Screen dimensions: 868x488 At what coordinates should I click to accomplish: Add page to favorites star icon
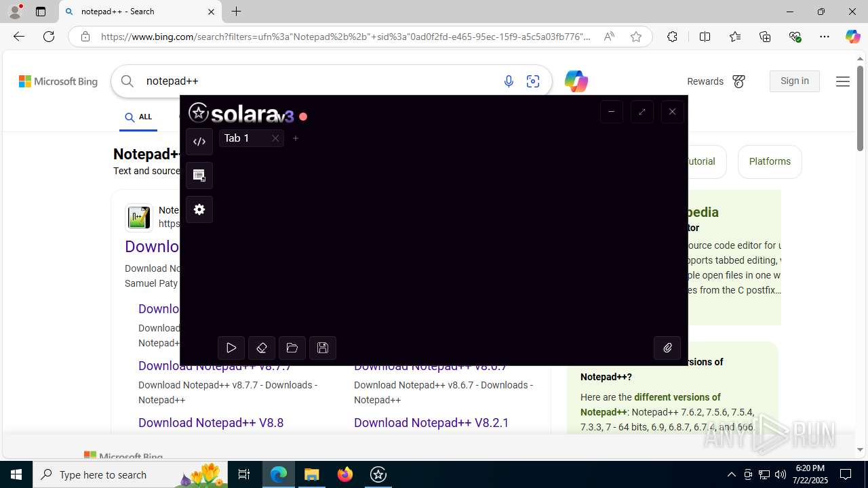point(635,37)
